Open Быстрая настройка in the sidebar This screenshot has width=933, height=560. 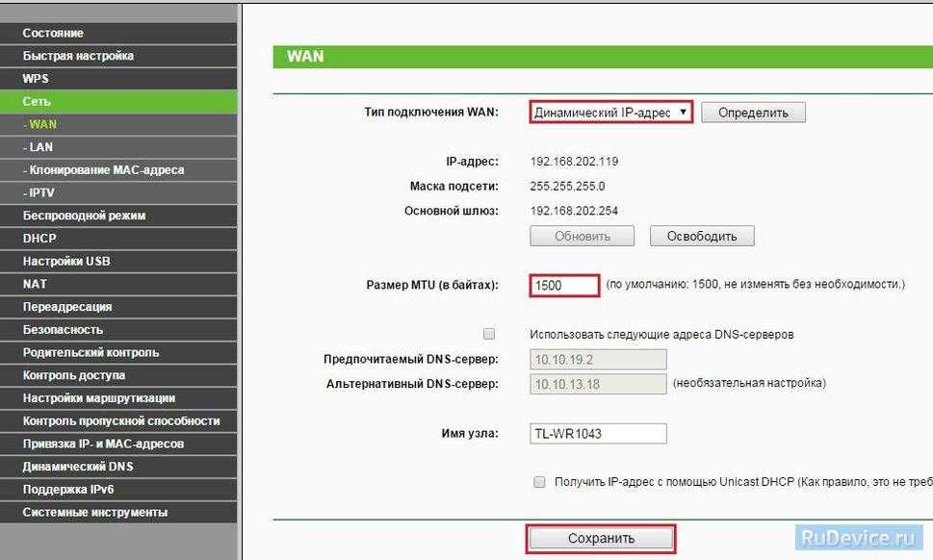point(118,56)
